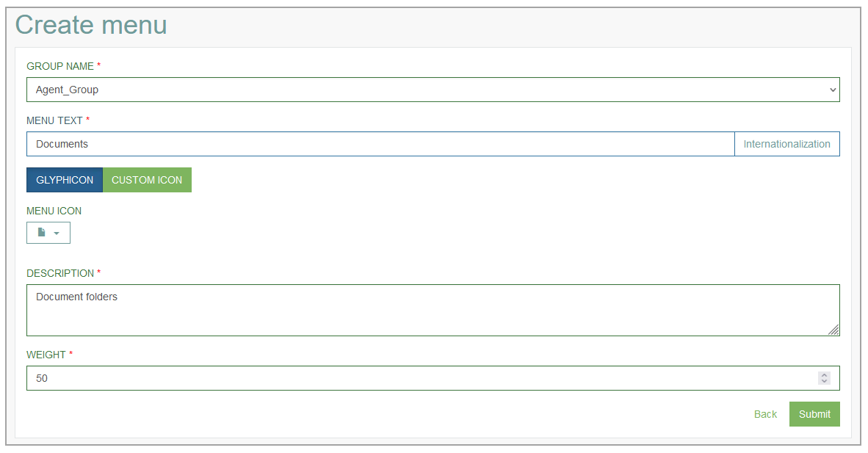Click the Internationalization button
The width and height of the screenshot is (868, 453).
pyautogui.click(x=786, y=144)
